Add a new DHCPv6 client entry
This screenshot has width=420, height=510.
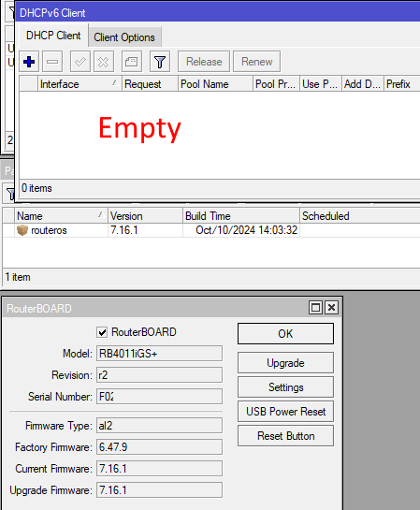[29, 62]
